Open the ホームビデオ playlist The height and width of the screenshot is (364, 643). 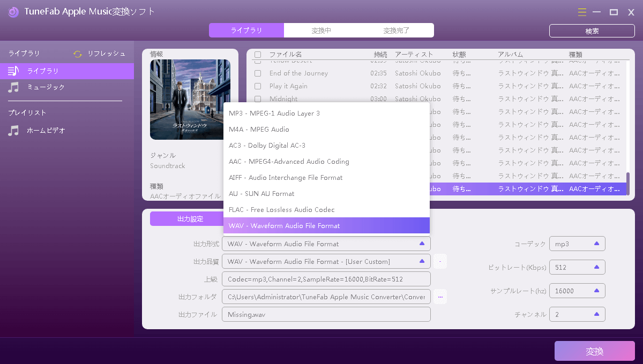click(67, 131)
